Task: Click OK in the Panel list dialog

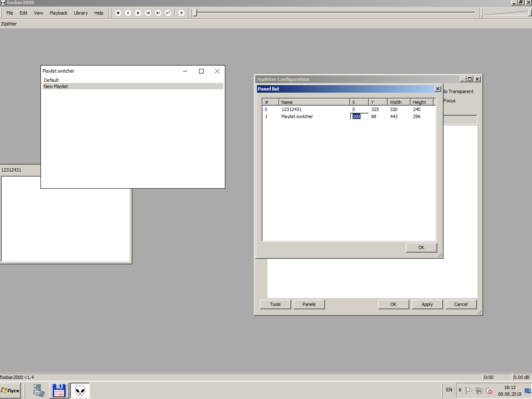Action: (x=421, y=247)
